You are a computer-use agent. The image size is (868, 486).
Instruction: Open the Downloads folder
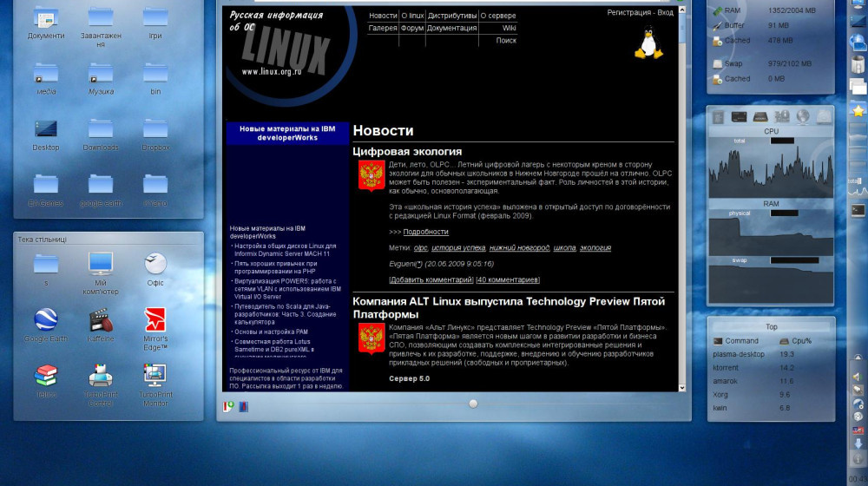pyautogui.click(x=100, y=135)
